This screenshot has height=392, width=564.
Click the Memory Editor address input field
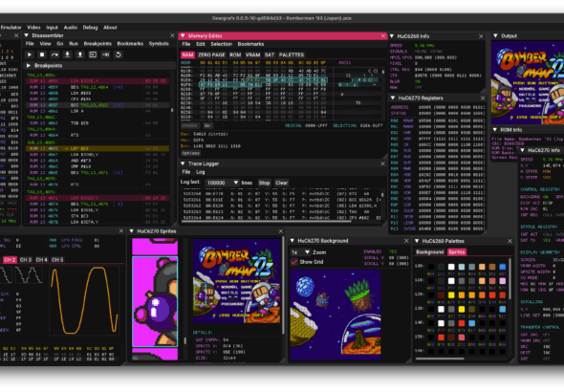pos(190,125)
